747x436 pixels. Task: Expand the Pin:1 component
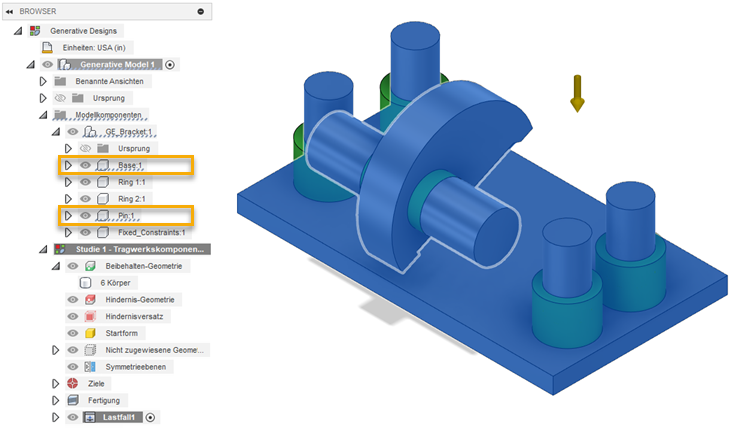tap(68, 216)
